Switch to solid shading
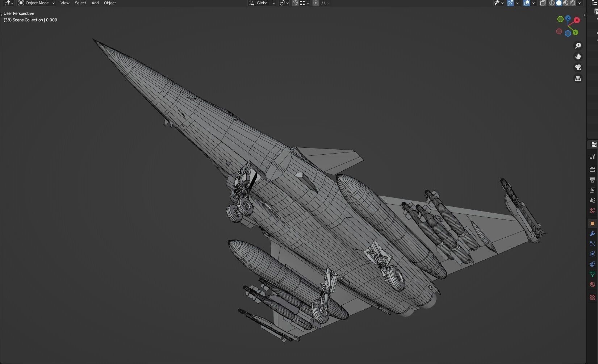 (559, 3)
